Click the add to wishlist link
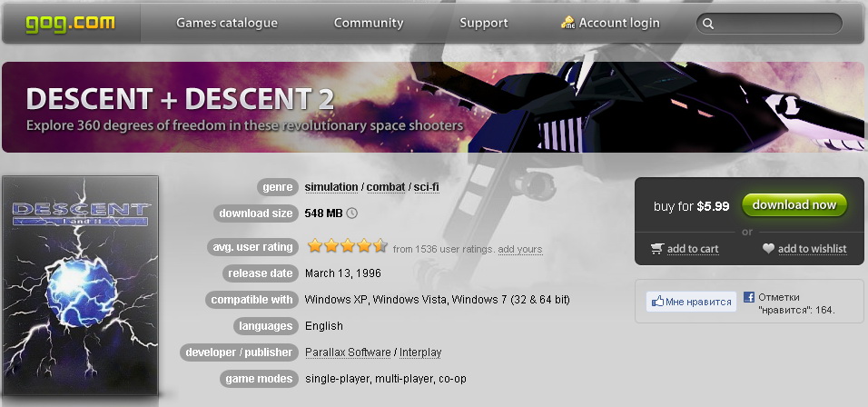The image size is (868, 407). 812,249
